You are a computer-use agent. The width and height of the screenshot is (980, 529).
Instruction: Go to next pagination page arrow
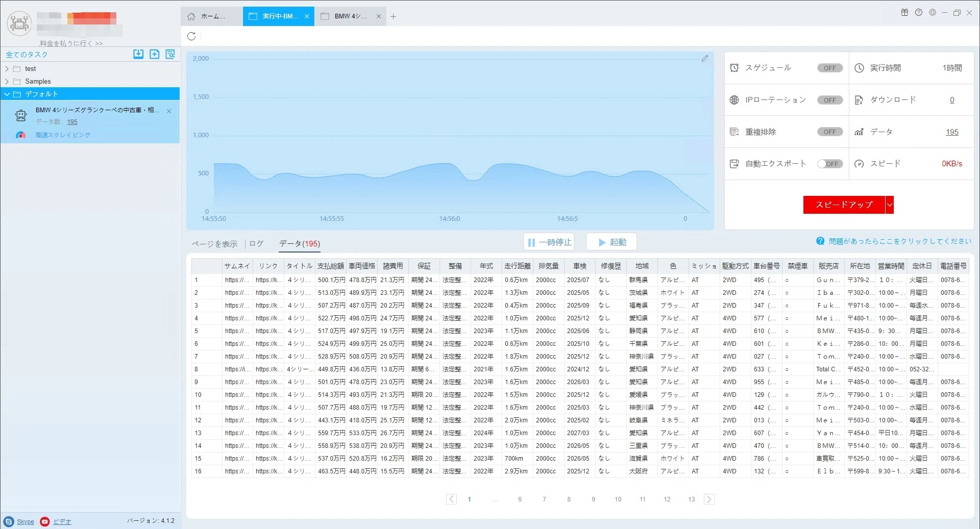pos(709,499)
